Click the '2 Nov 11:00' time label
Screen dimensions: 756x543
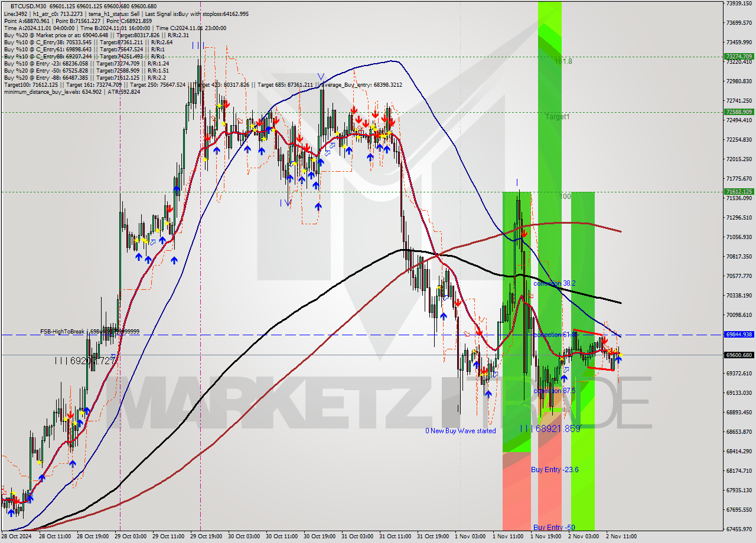tap(621, 537)
